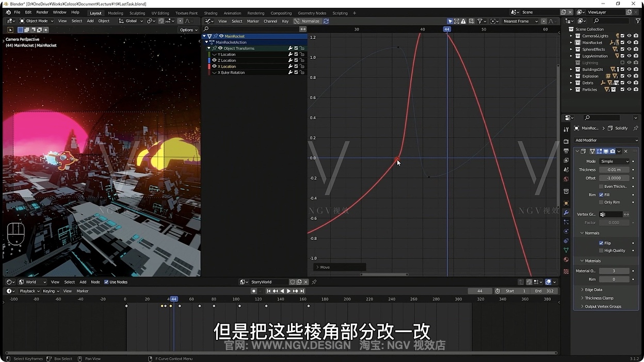The width and height of the screenshot is (644, 362).
Task: Open the Render menu
Action: [x=42, y=12]
